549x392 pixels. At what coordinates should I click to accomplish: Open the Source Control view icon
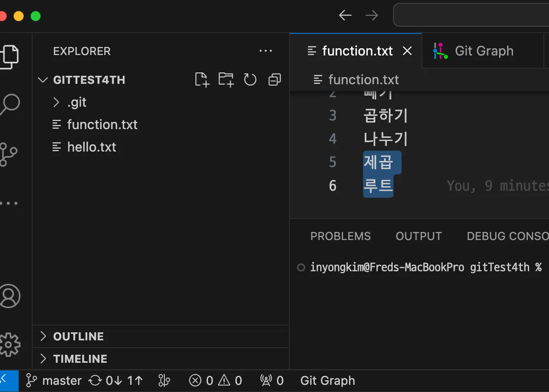click(x=8, y=155)
